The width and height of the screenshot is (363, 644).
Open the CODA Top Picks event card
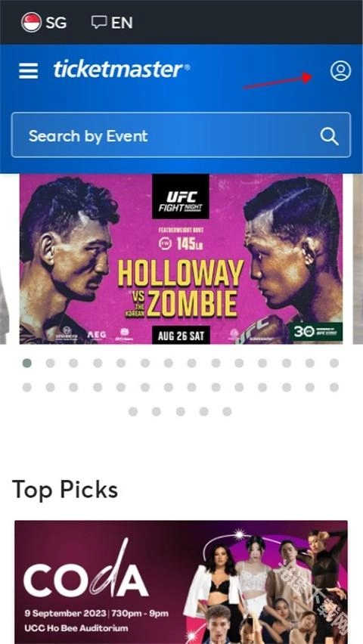click(x=181, y=581)
